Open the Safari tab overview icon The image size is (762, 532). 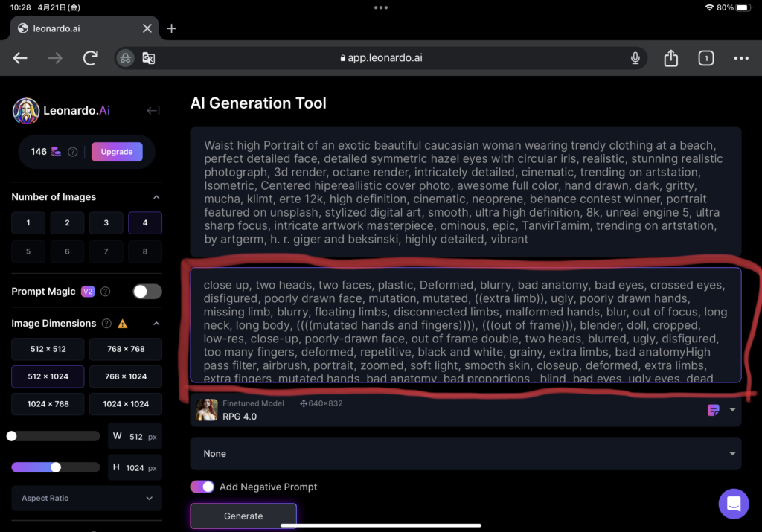pyautogui.click(x=705, y=58)
